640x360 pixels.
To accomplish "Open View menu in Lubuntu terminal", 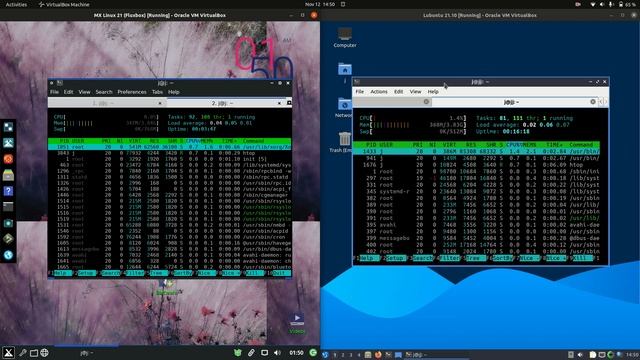I will coord(416,91).
